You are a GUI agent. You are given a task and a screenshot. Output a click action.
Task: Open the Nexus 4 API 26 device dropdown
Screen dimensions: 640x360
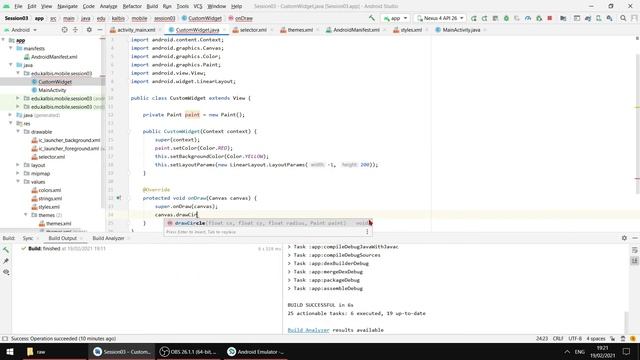(440, 18)
